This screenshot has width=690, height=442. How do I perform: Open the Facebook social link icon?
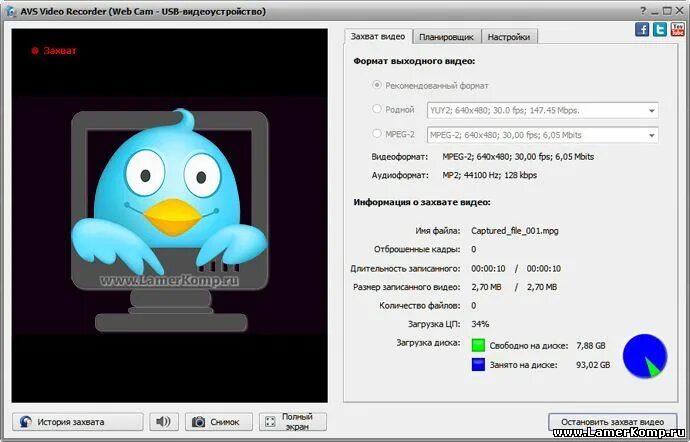(642, 29)
